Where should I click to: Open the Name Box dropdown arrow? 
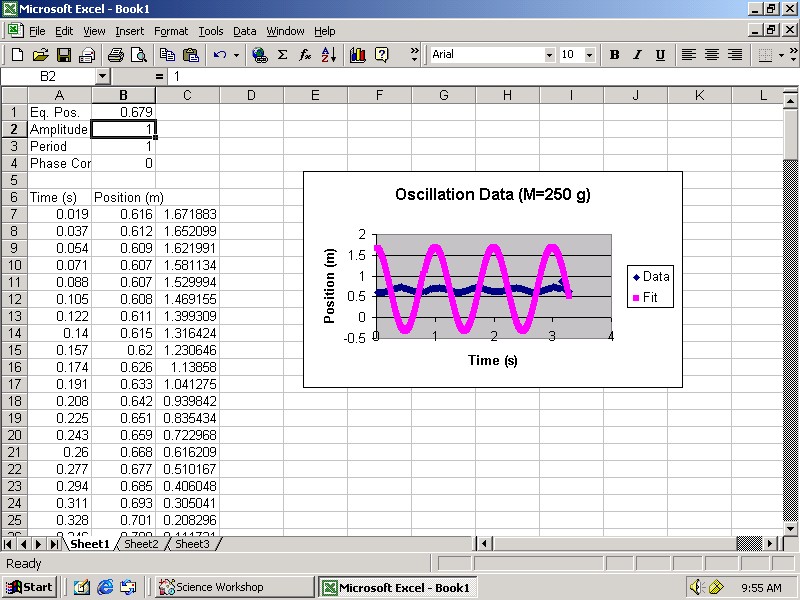102,76
